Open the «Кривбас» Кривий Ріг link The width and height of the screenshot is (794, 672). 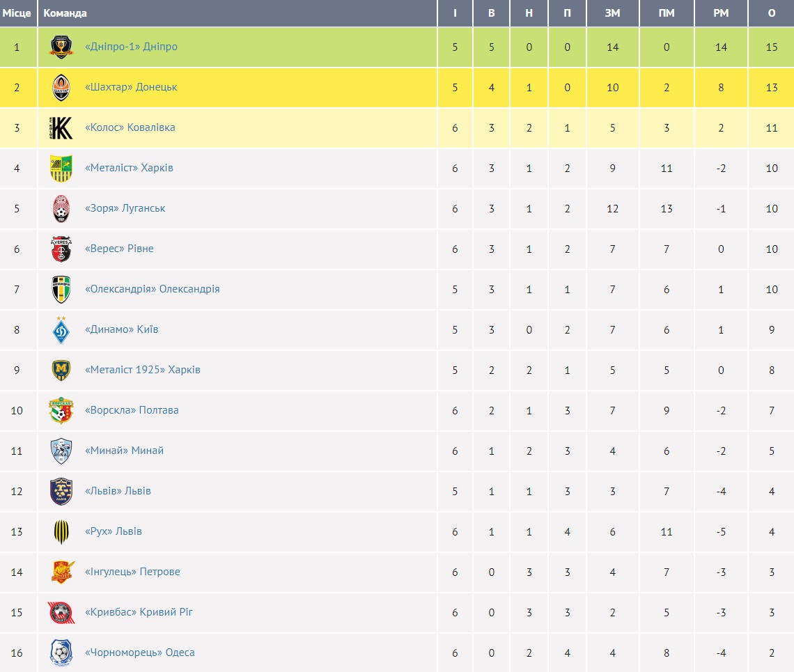pos(139,612)
